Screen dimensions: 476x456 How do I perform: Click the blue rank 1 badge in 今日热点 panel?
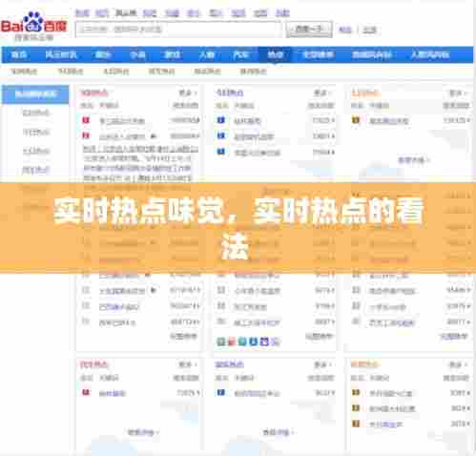click(221, 120)
